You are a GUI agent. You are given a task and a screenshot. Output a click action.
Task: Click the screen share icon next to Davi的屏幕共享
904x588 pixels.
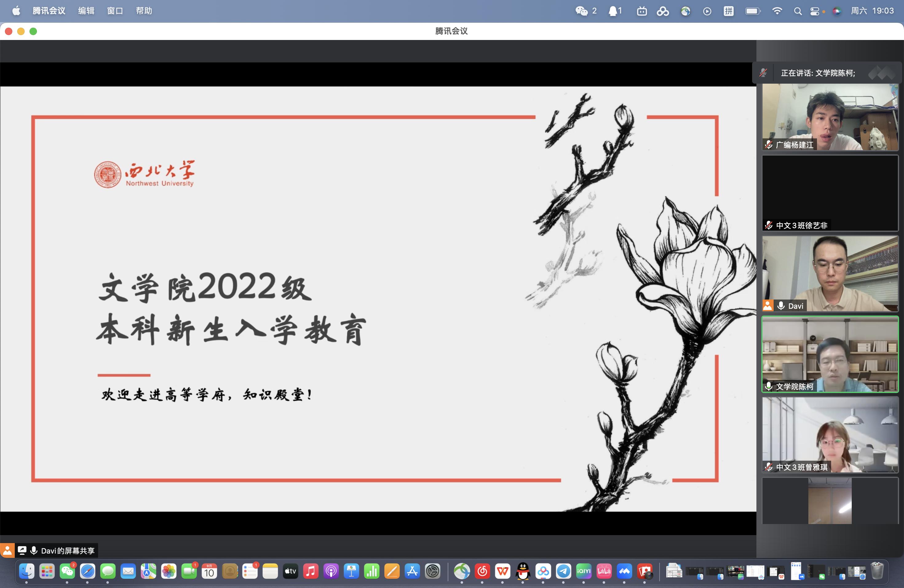click(22, 550)
